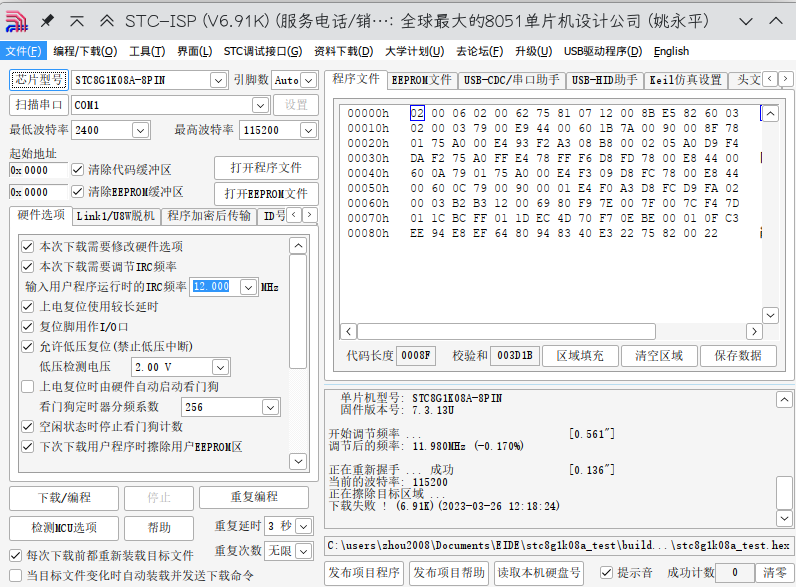Open 工具(T) menu
The image size is (796, 587).
(x=147, y=51)
